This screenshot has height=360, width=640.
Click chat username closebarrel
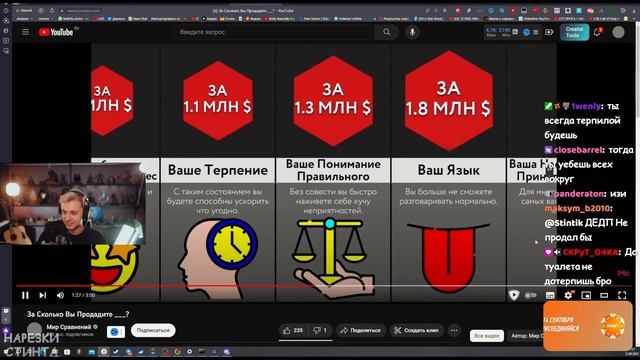(x=578, y=150)
